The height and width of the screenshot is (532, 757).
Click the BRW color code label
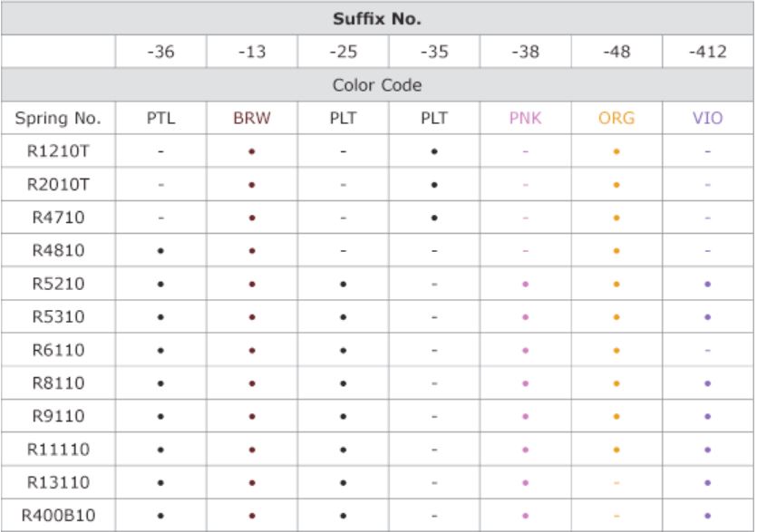(252, 119)
